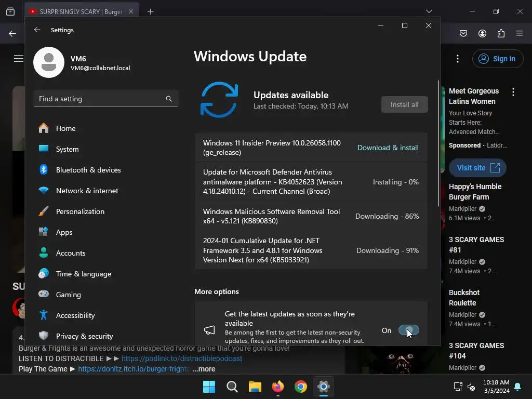This screenshot has width=532, height=399.
Task: Expand the video description with ...more
Action: [x=204, y=369]
